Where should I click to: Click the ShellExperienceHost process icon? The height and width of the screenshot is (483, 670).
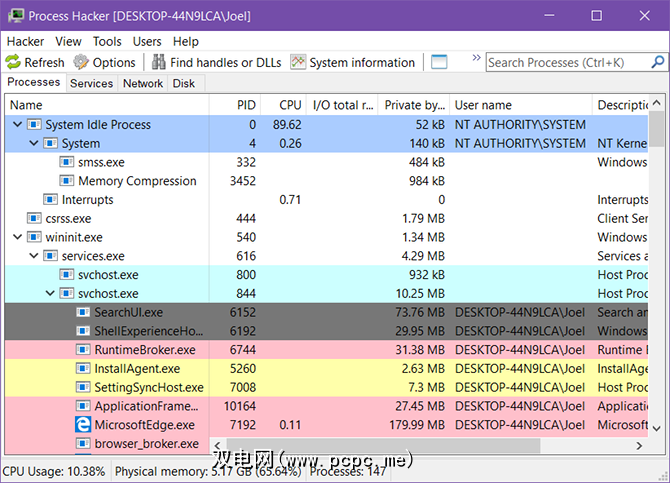[x=83, y=331]
